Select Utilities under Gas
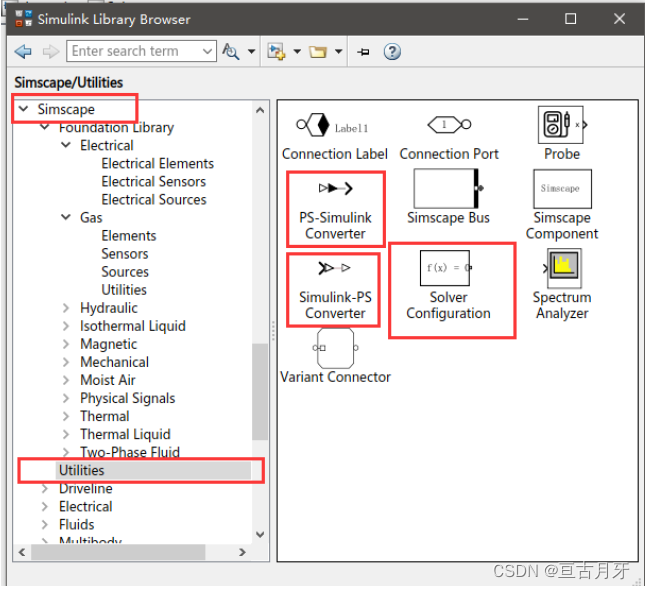 (x=124, y=290)
